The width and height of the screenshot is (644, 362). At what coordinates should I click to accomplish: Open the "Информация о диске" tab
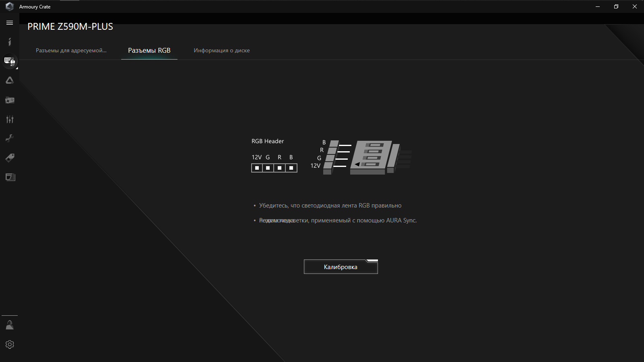point(222,50)
